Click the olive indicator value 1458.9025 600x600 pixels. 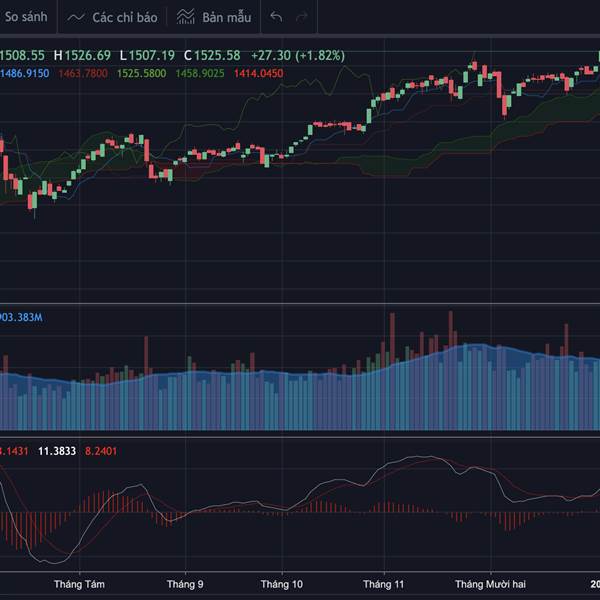[200, 73]
